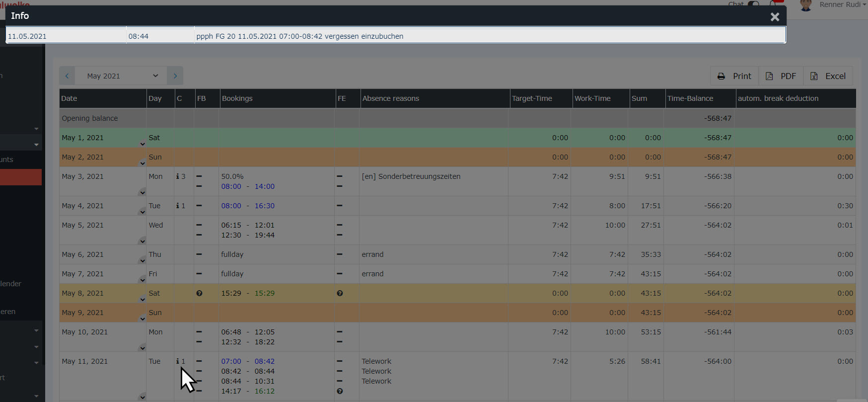Export the time sheet to Excel
Screen dimensions: 868x402
click(x=828, y=76)
